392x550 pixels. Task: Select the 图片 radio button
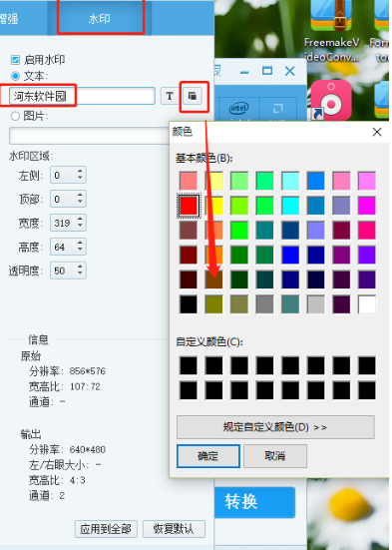click(x=15, y=116)
